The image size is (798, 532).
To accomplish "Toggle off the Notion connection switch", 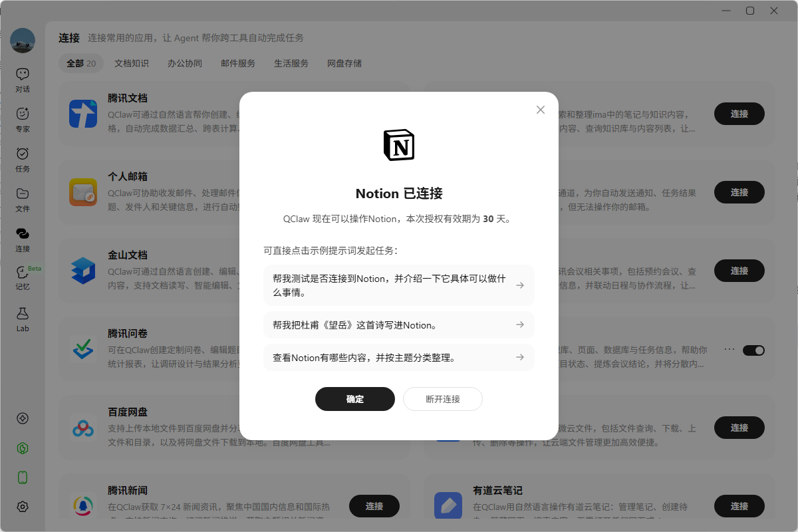I will point(753,350).
